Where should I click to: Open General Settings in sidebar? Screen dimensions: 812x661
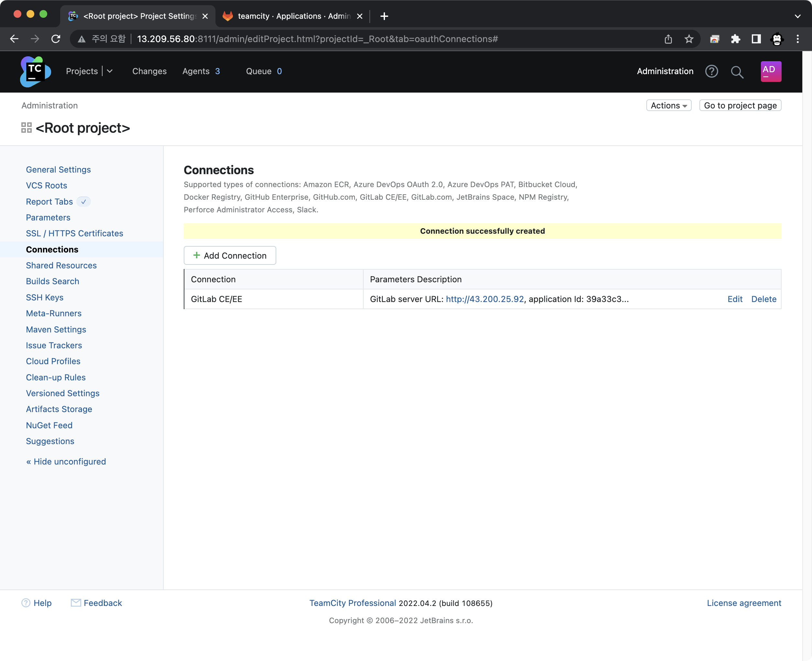coord(58,169)
